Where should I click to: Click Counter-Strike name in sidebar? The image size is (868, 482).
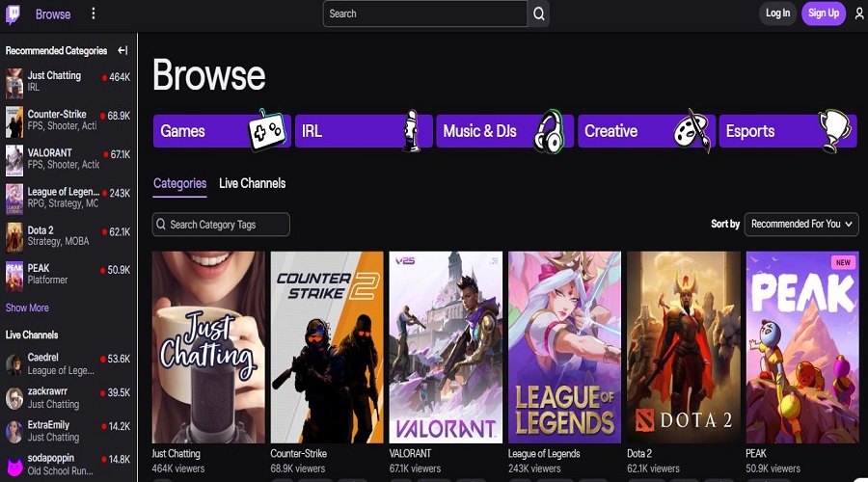pos(57,114)
